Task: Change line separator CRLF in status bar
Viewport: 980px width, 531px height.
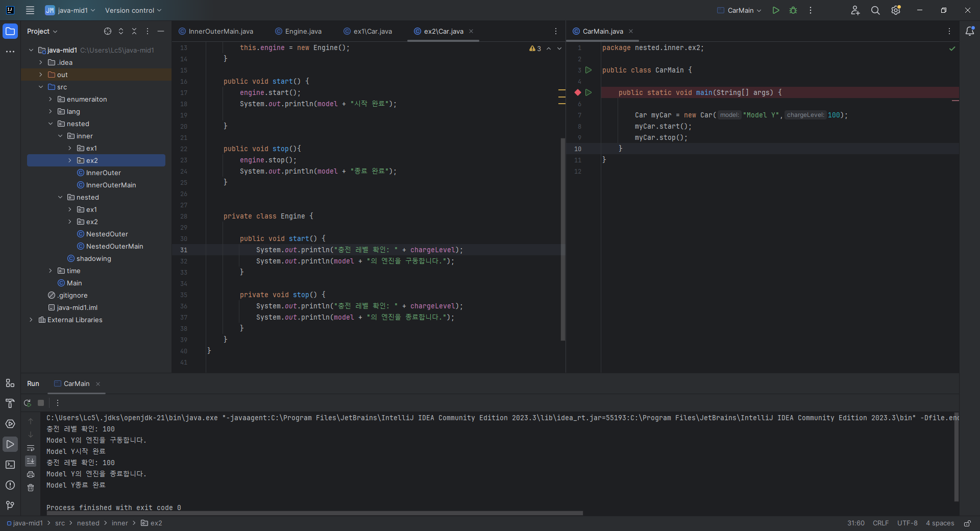Action: [x=880, y=523]
